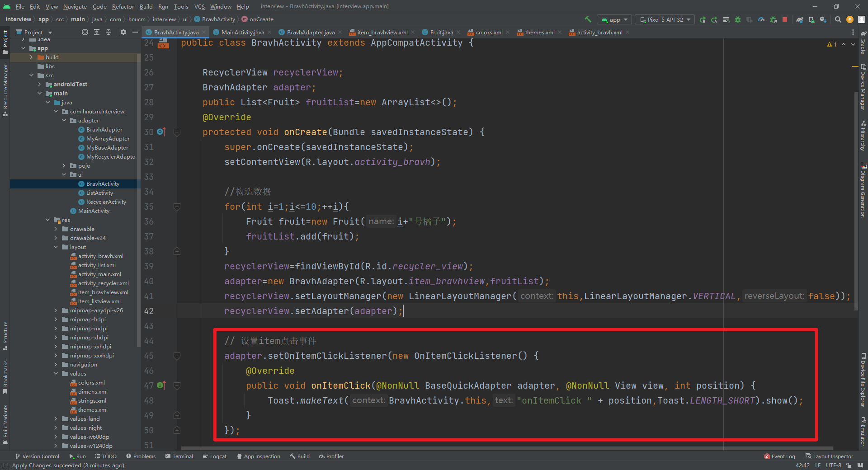This screenshot has width=868, height=470.
Task: Open the Layout Inspector
Action: coord(829,456)
